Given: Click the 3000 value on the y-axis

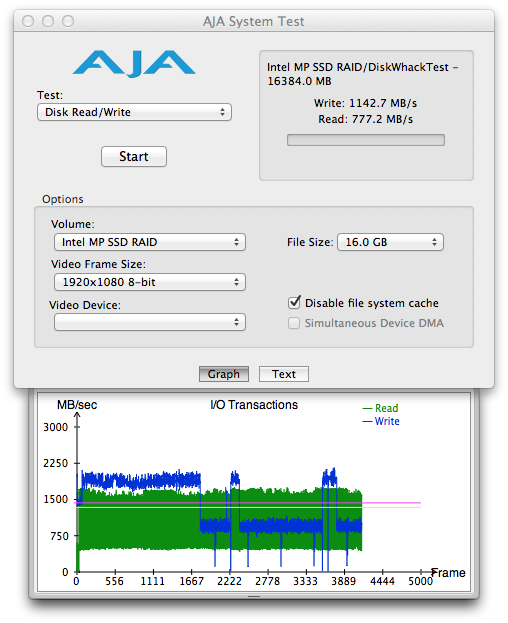Looking at the screenshot, I should point(56,427).
